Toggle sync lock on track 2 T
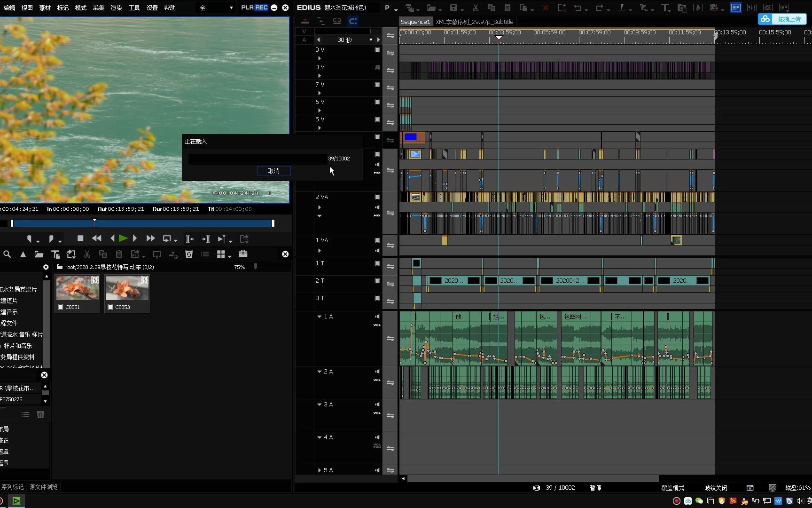Screen dimensions: 812x508 390,284
